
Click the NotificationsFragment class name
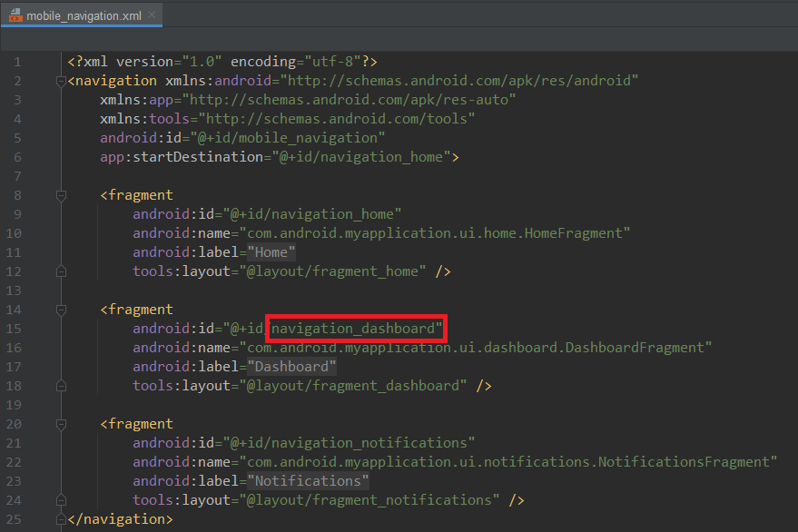684,462
